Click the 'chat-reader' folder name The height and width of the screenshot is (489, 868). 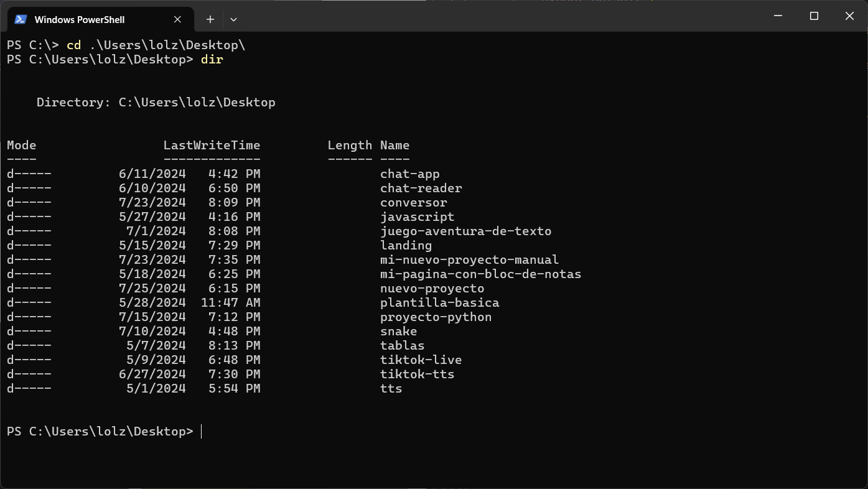(x=421, y=189)
